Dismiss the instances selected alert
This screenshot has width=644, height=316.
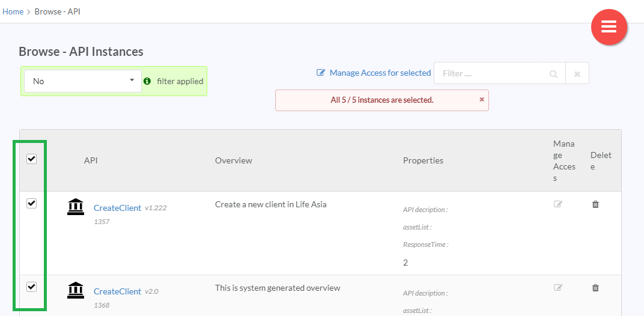click(482, 100)
